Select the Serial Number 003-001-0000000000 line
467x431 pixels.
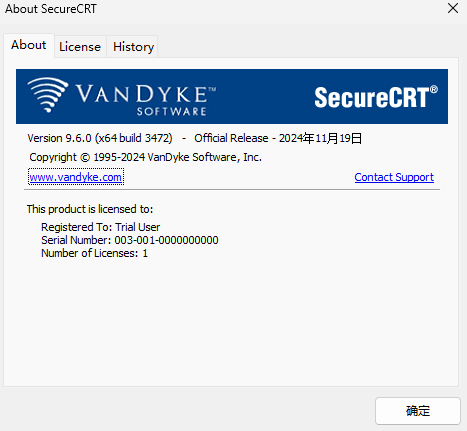pos(130,240)
